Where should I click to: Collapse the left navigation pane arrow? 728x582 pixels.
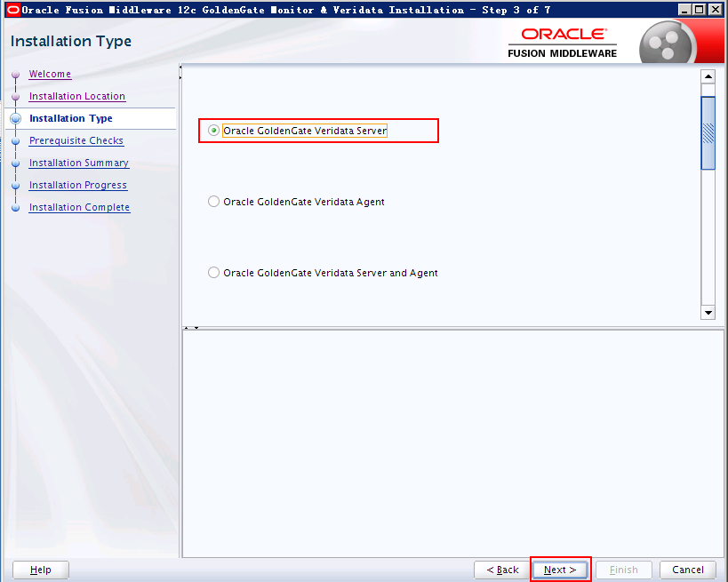point(180,68)
